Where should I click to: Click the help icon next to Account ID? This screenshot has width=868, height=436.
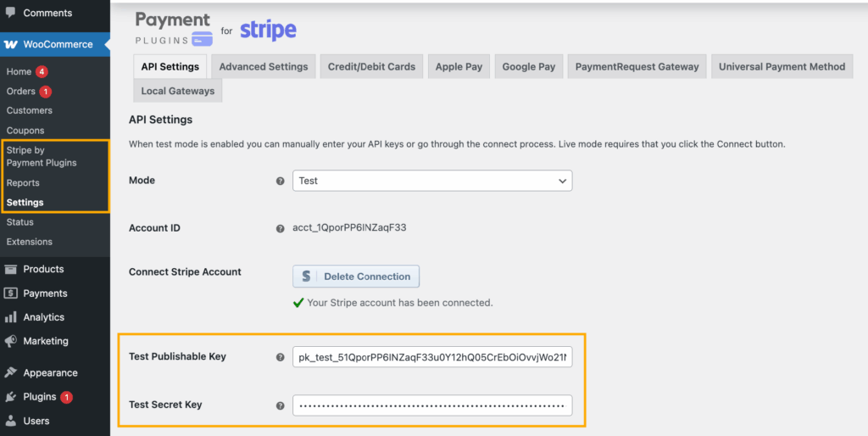click(280, 228)
